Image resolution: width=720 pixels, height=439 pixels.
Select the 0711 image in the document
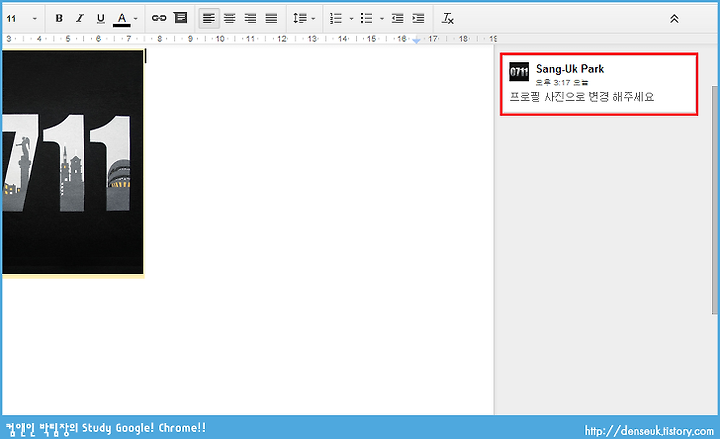73,162
